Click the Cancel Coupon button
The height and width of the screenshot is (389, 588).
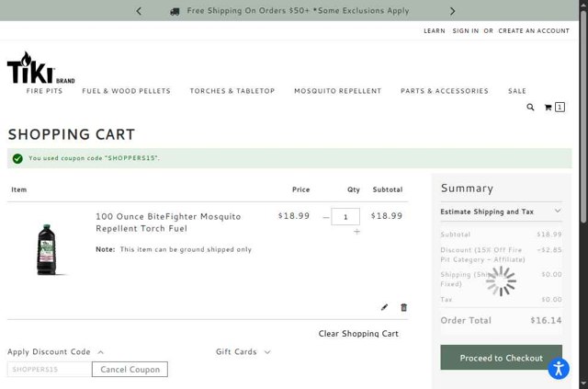(130, 369)
